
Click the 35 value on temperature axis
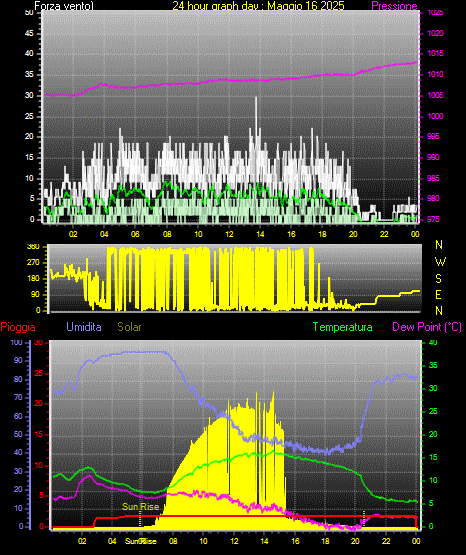pos(433,366)
